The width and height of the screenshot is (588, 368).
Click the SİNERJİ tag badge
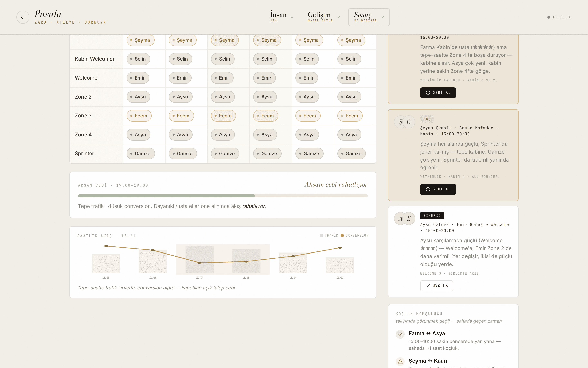click(432, 215)
